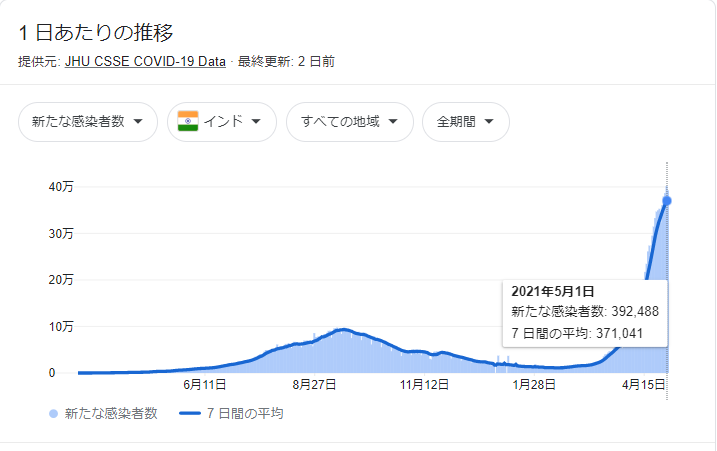Click the arrow beside 新たな感染者数 dropdown
Image resolution: width=717 pixels, height=451 pixels.
pyautogui.click(x=138, y=122)
